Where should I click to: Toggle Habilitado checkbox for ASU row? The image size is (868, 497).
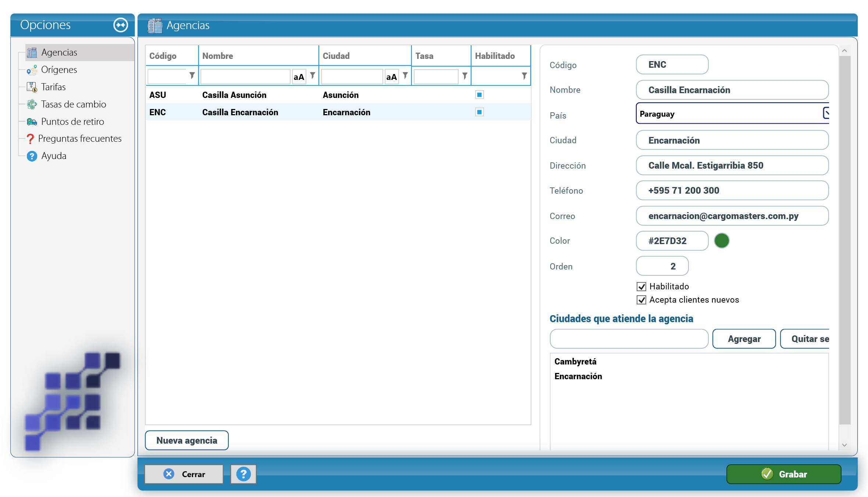(480, 95)
